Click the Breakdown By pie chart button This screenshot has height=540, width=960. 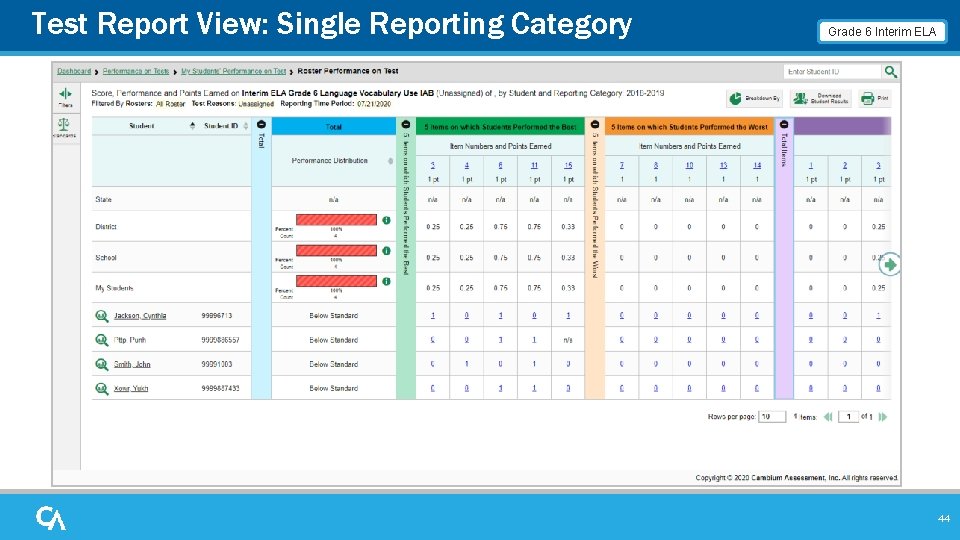[x=754, y=98]
